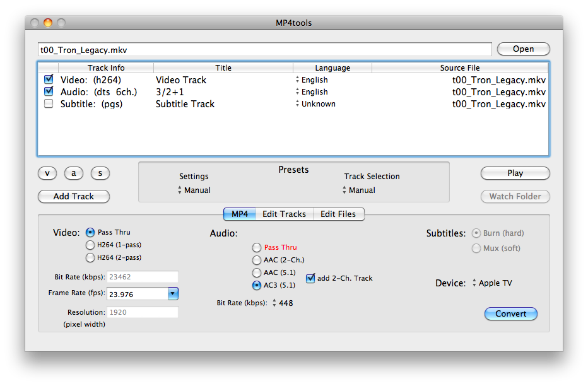Click the Source File column header
Screen dimensions: 588x386
pos(460,68)
